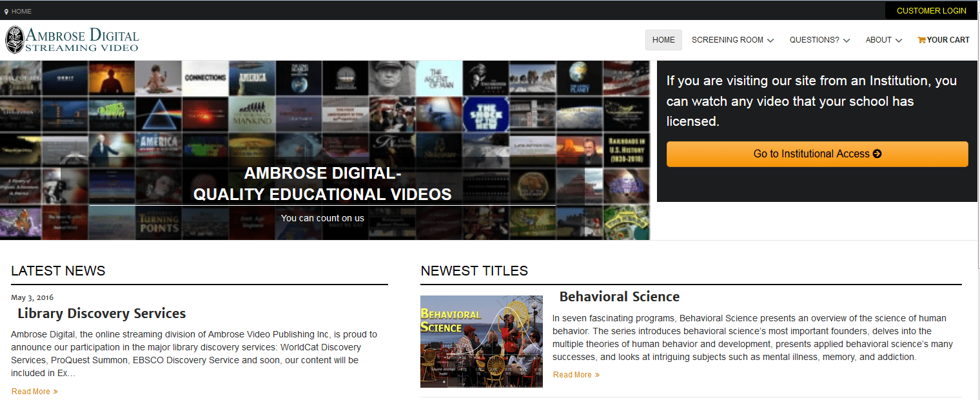This screenshot has height=400, width=980.
Task: Open the Library Discovery Services article
Action: [x=101, y=314]
